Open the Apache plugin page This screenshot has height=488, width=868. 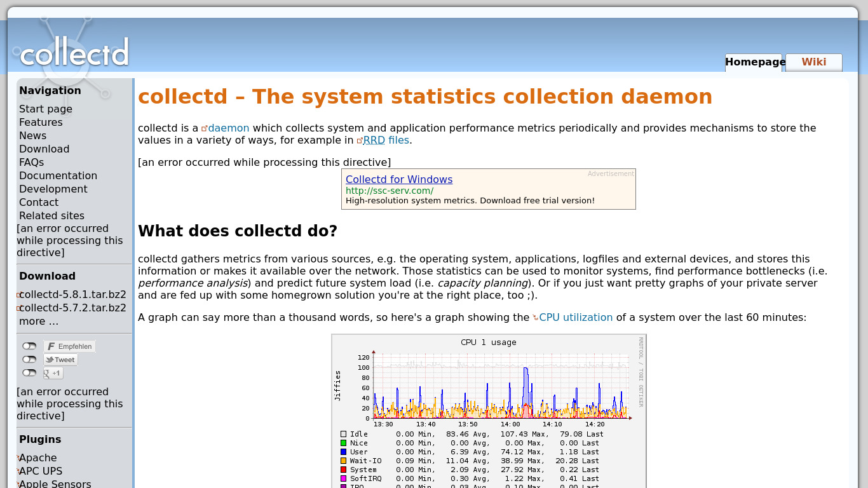tap(37, 457)
